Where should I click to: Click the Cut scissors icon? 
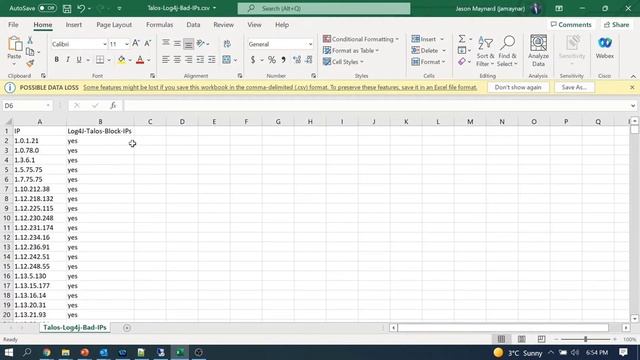[30, 40]
